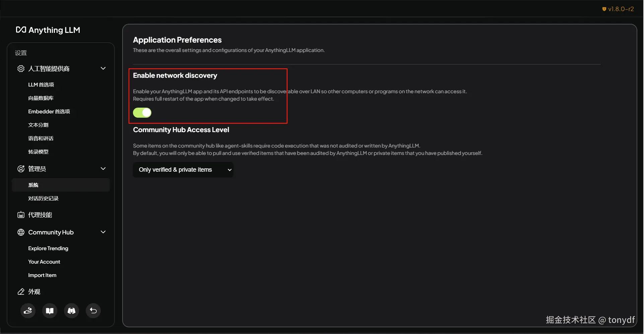Click the AnythingLLM logo icon

tap(21, 30)
